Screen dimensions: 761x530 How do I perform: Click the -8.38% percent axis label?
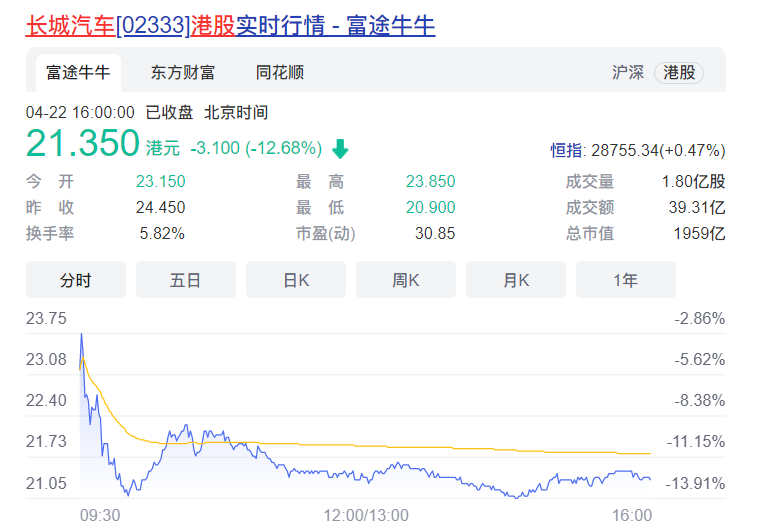click(699, 401)
